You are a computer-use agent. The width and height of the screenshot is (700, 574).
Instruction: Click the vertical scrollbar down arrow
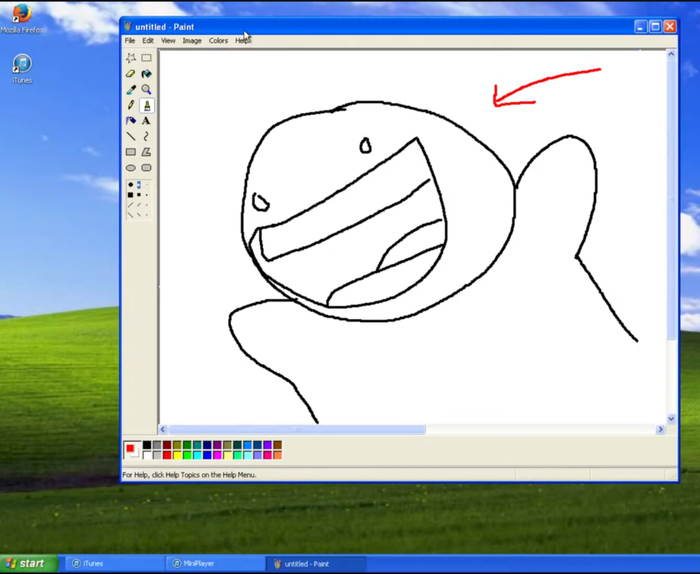(671, 419)
